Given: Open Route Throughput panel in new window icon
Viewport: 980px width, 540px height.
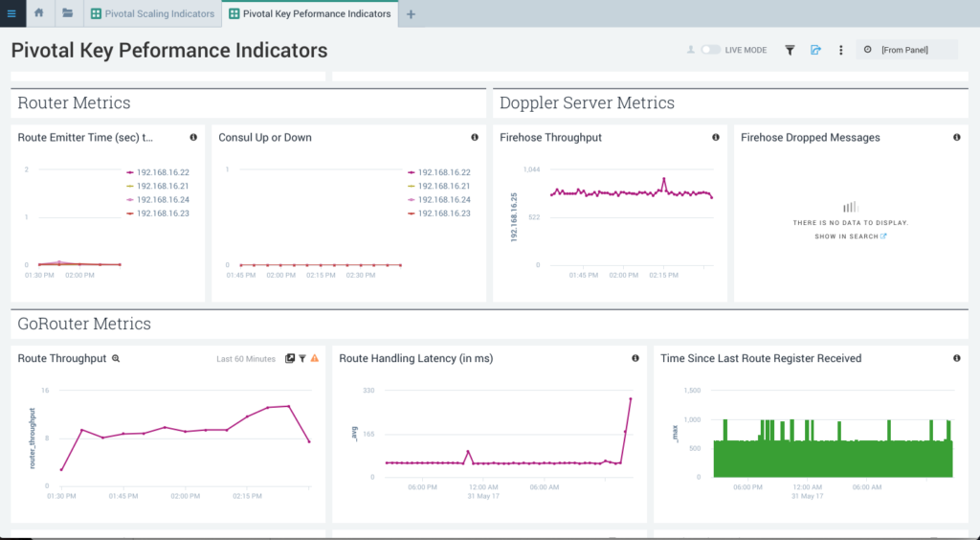Looking at the screenshot, I should pos(289,358).
